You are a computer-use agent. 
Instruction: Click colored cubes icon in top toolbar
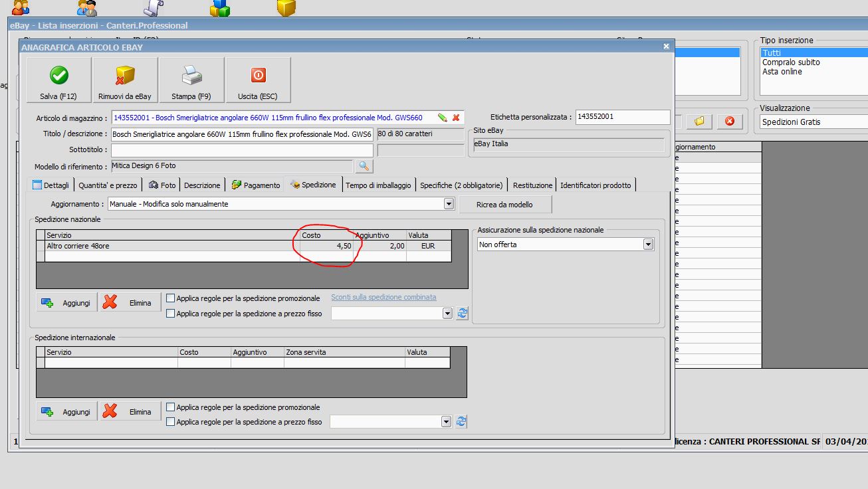pos(219,7)
